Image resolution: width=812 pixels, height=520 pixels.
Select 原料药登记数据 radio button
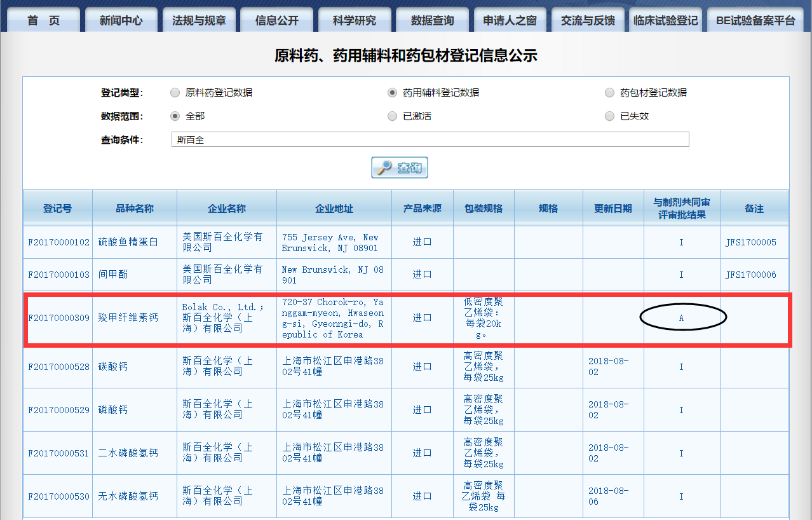click(175, 93)
